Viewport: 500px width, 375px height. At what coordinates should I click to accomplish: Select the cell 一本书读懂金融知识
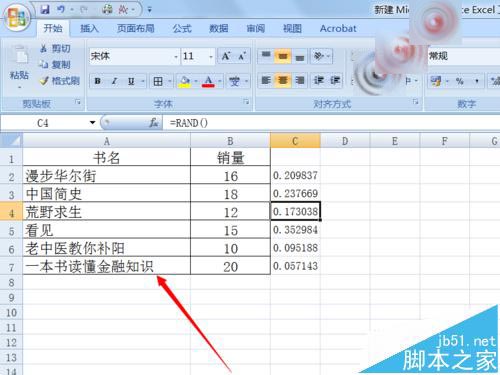click(x=106, y=266)
